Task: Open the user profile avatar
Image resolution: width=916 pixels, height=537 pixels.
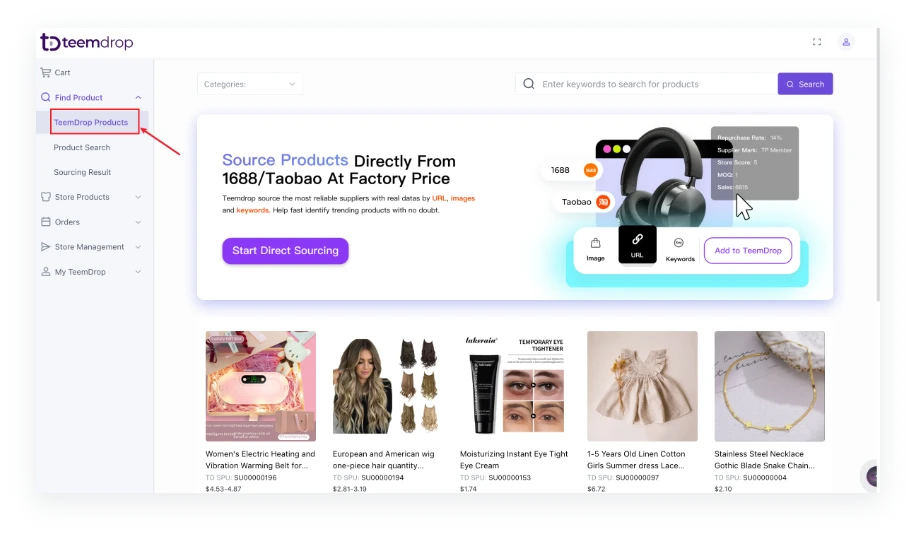Action: click(x=846, y=42)
